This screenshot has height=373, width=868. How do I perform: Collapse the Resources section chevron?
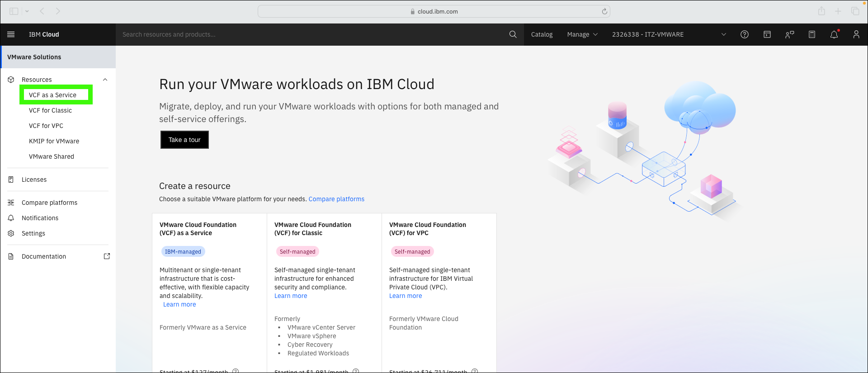pos(105,80)
